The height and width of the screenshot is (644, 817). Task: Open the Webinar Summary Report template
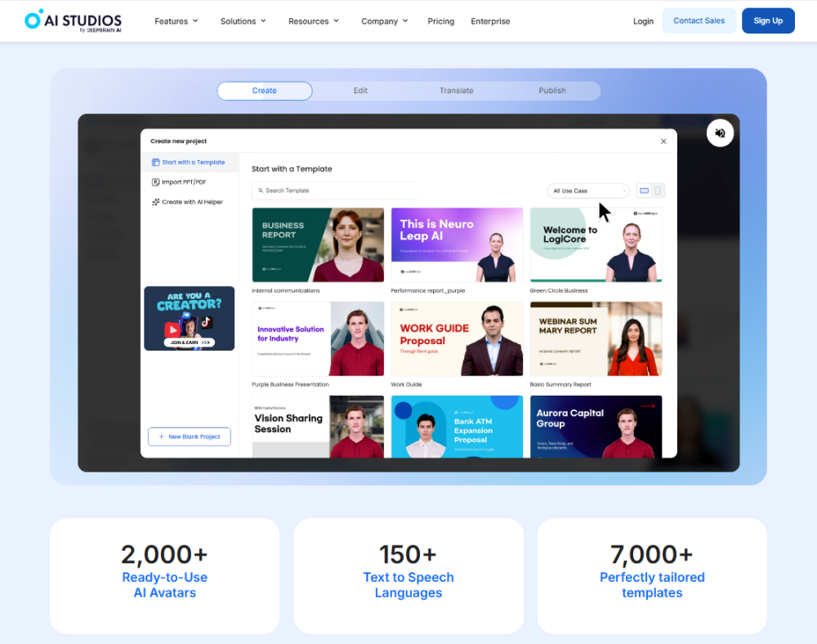(596, 338)
